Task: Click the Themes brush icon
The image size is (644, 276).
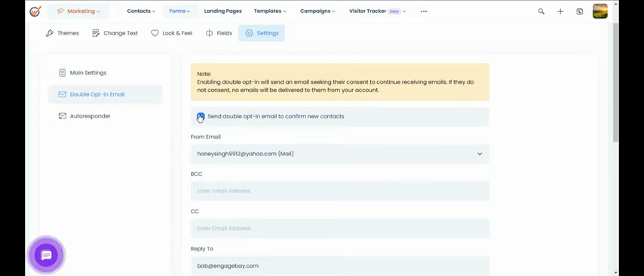Action: pyautogui.click(x=50, y=33)
